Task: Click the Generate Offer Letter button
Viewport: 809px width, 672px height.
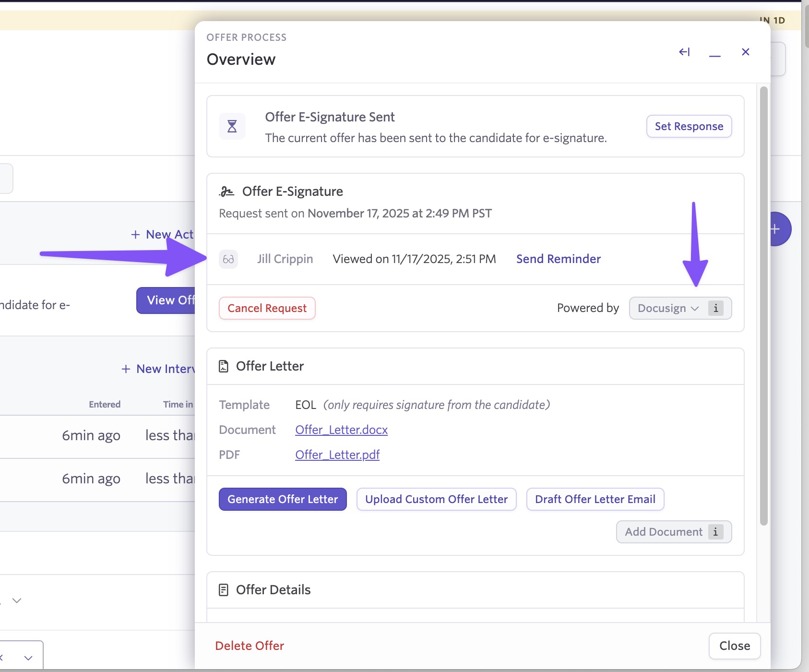Action: point(283,499)
